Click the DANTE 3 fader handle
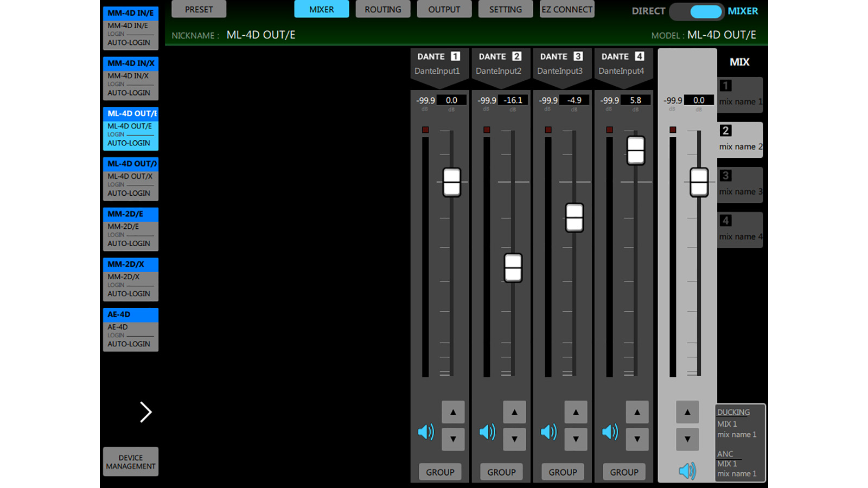The height and width of the screenshot is (488, 868). click(575, 217)
